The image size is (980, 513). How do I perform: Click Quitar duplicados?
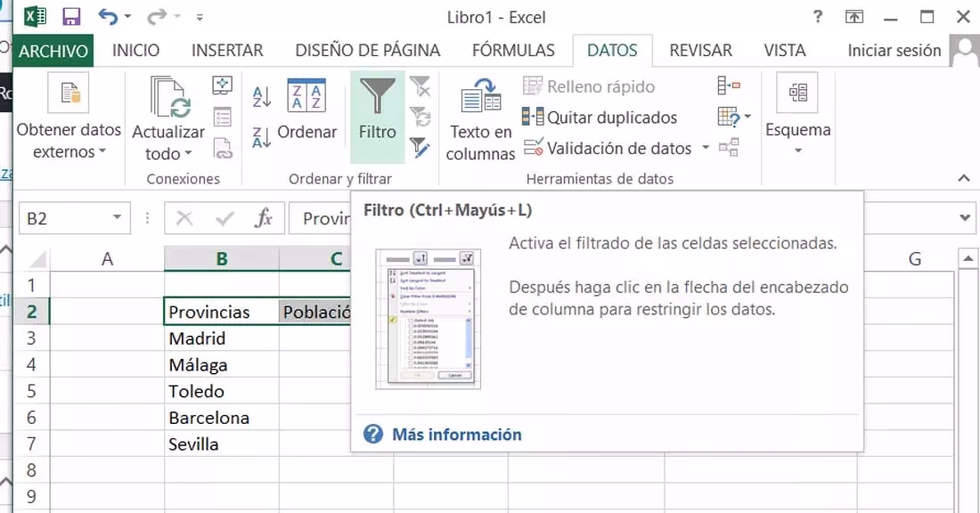[x=615, y=118]
